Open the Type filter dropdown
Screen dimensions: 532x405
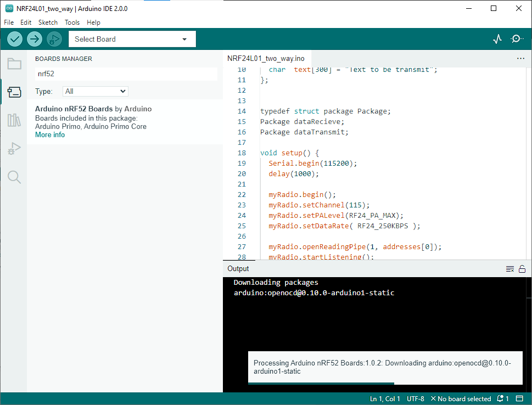pos(96,91)
